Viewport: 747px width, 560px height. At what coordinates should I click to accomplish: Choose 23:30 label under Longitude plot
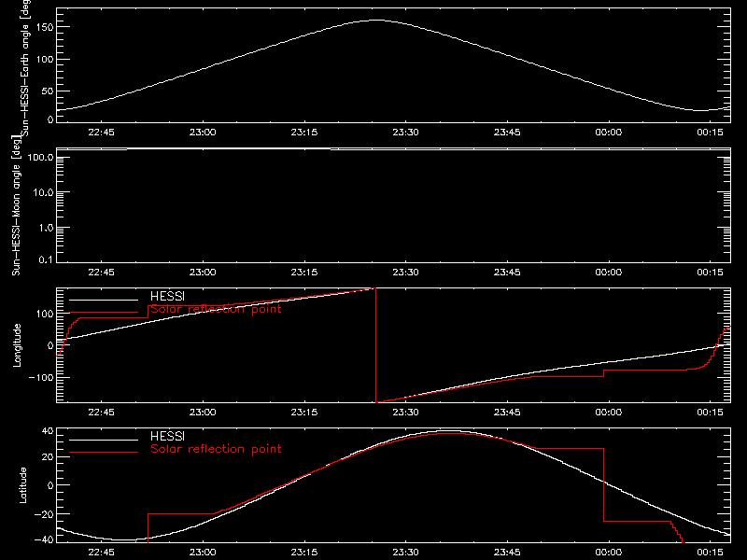pos(406,413)
